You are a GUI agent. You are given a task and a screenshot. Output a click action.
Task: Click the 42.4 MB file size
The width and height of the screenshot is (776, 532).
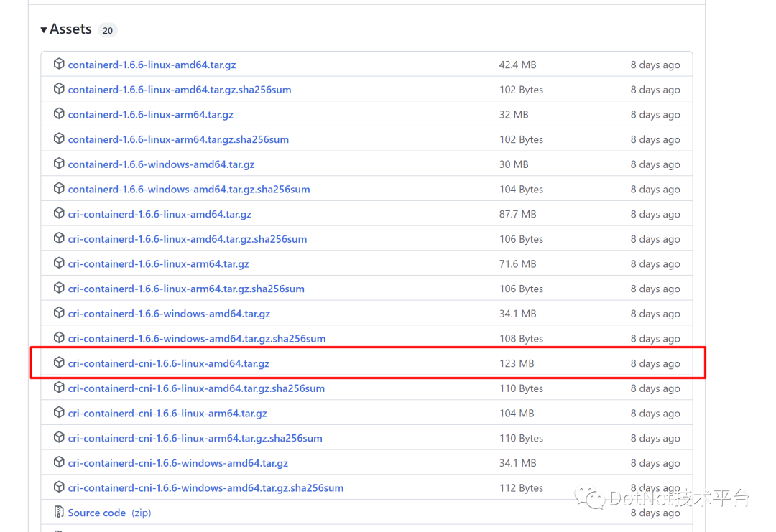(517, 65)
